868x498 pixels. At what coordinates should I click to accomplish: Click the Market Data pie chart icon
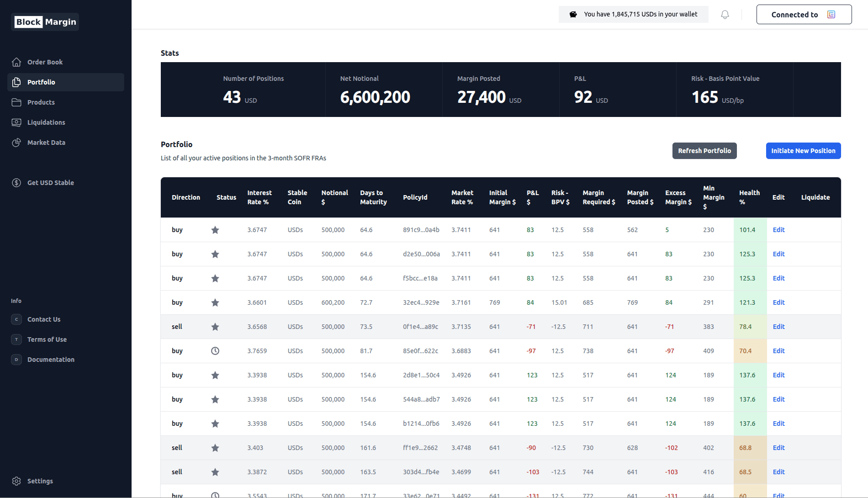coord(16,143)
